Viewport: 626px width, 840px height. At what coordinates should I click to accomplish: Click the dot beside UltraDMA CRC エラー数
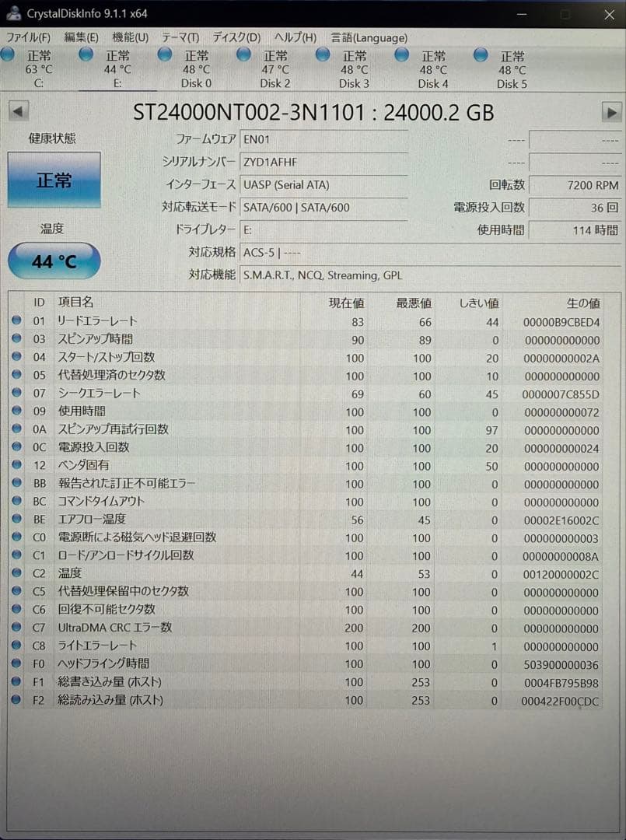[18, 628]
